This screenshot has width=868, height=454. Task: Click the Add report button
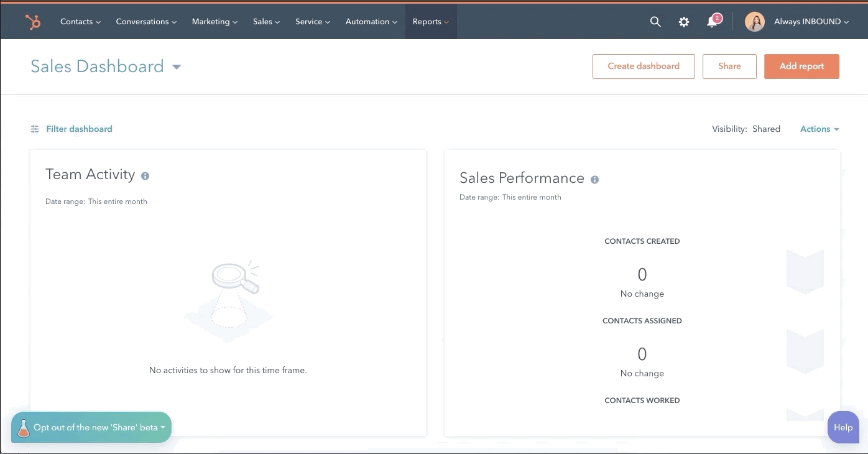coord(801,67)
